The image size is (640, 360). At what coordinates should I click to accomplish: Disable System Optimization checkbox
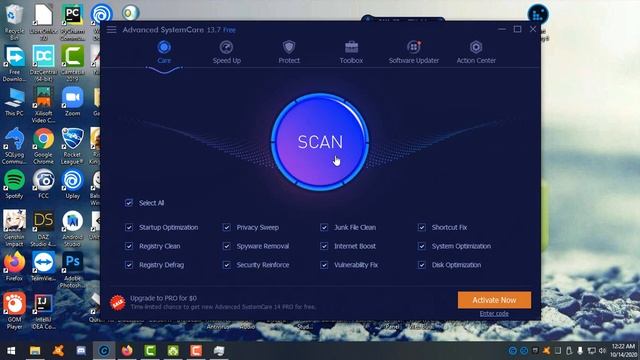pyautogui.click(x=422, y=246)
